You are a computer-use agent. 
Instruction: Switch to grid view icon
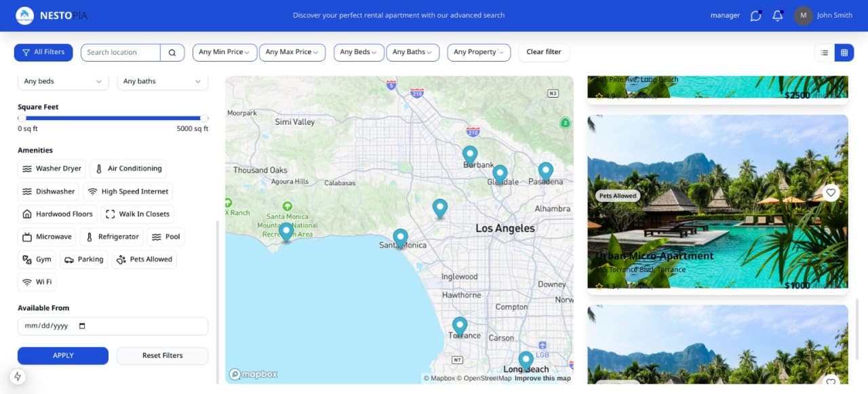click(844, 52)
